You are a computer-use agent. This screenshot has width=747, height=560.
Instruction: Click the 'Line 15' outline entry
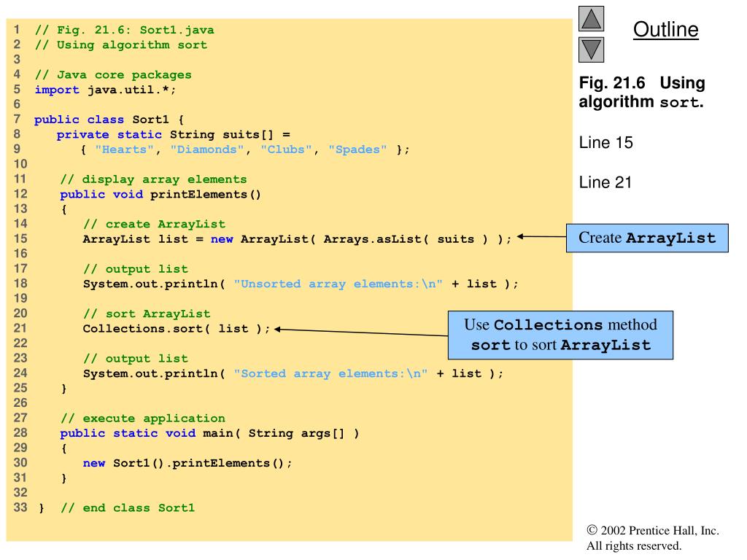coord(605,142)
